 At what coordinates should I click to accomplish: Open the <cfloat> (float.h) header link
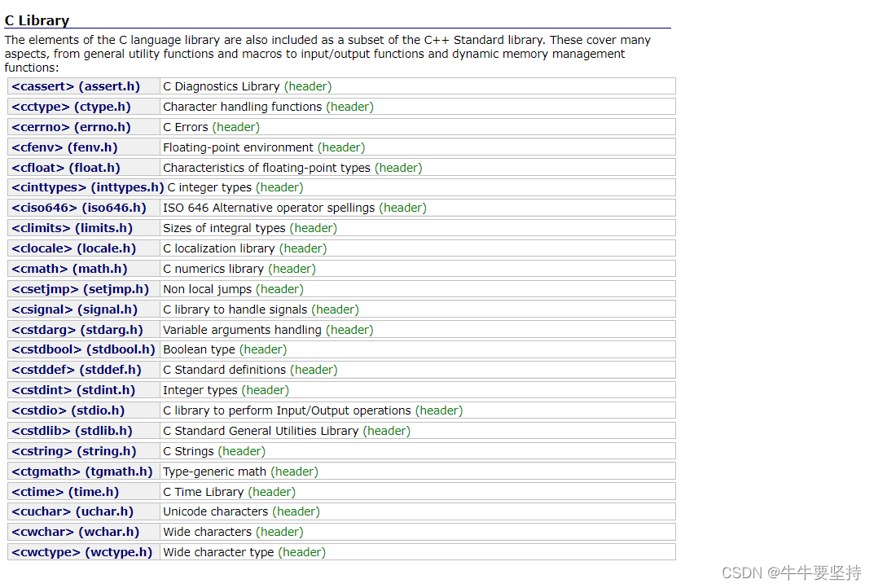66,168
